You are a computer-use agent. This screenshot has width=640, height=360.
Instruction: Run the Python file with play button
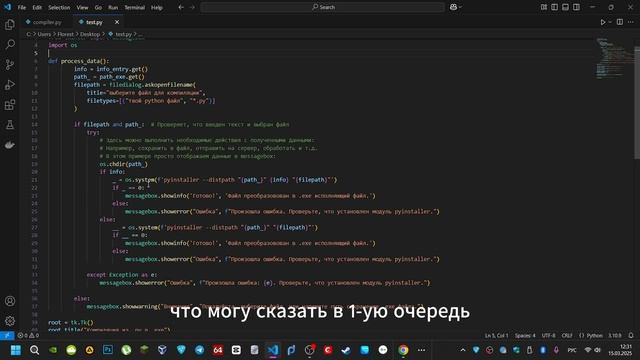[x=603, y=22]
